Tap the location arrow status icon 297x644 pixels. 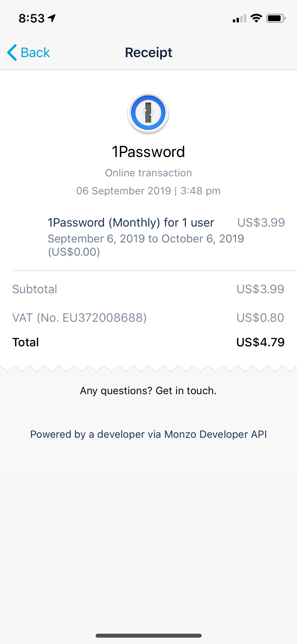click(x=52, y=18)
